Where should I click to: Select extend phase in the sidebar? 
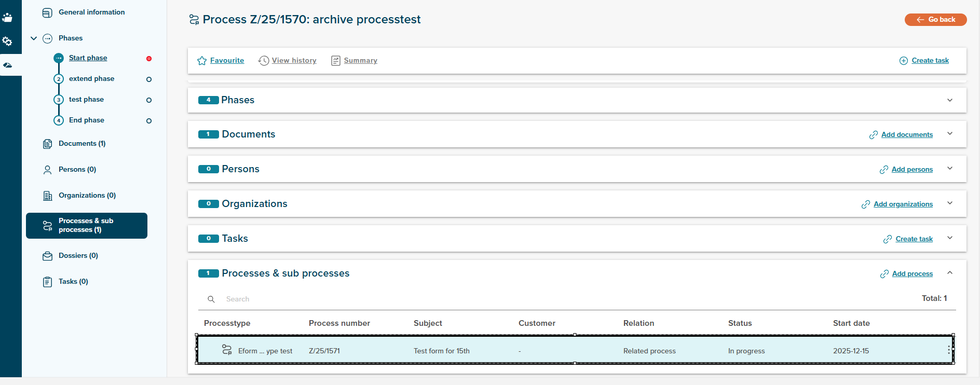point(91,78)
